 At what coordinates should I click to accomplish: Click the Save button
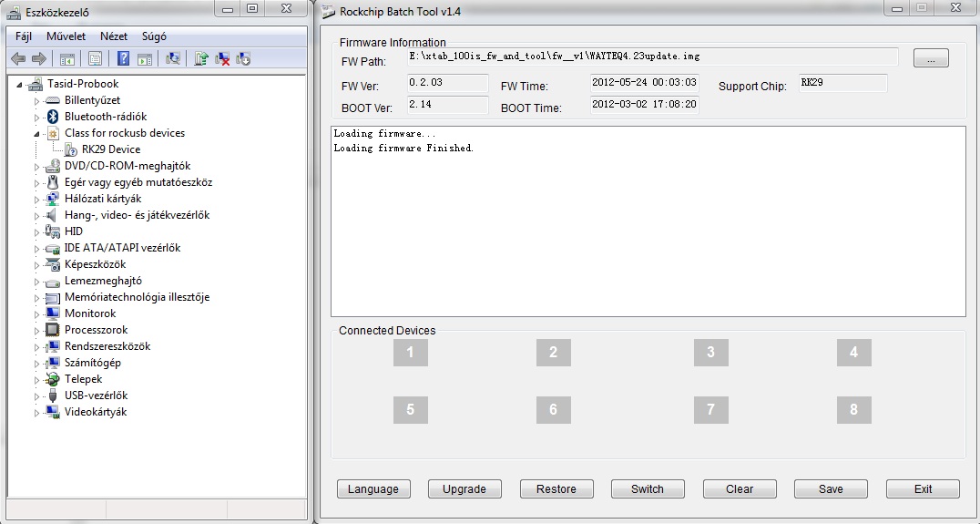pyautogui.click(x=831, y=489)
